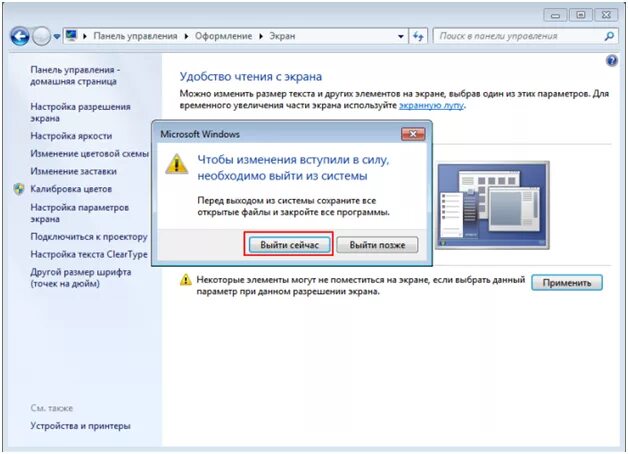Expand arrow before Экран breadcrumb
Viewport: 628px width, 454px height.
(261, 36)
